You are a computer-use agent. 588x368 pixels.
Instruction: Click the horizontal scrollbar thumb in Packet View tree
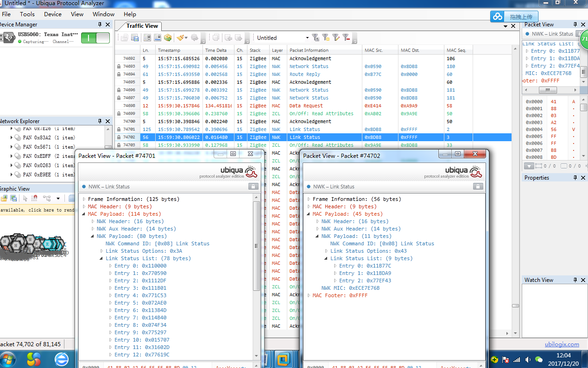(548, 90)
